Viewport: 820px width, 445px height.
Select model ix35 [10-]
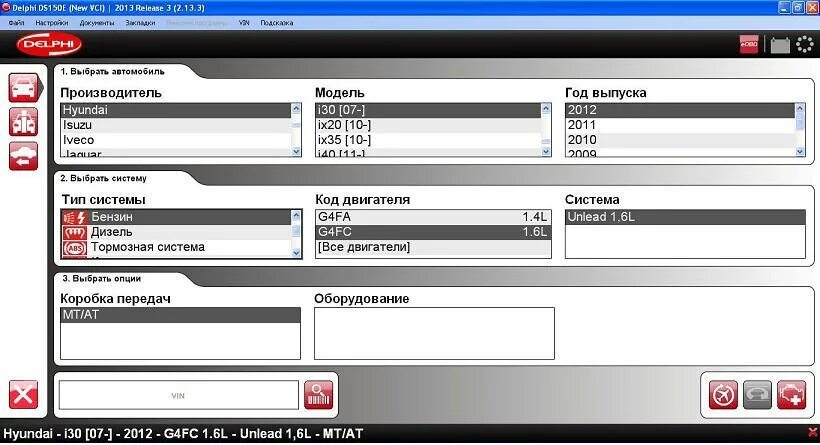pyautogui.click(x=428, y=140)
